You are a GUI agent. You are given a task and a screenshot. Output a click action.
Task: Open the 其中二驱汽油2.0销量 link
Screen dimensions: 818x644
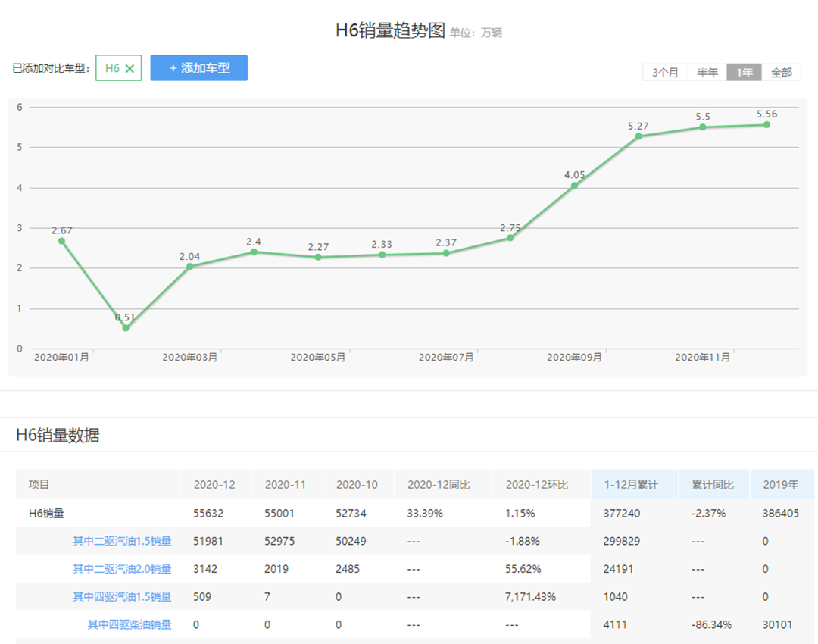point(122,569)
